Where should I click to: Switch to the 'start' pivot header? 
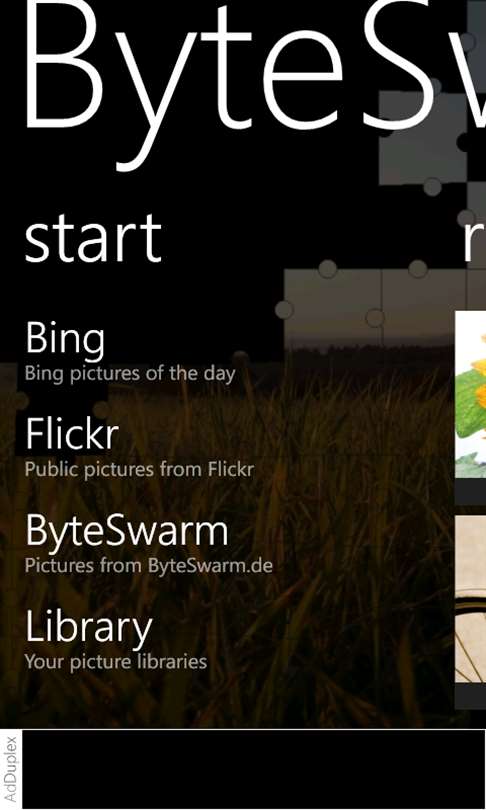(93, 239)
